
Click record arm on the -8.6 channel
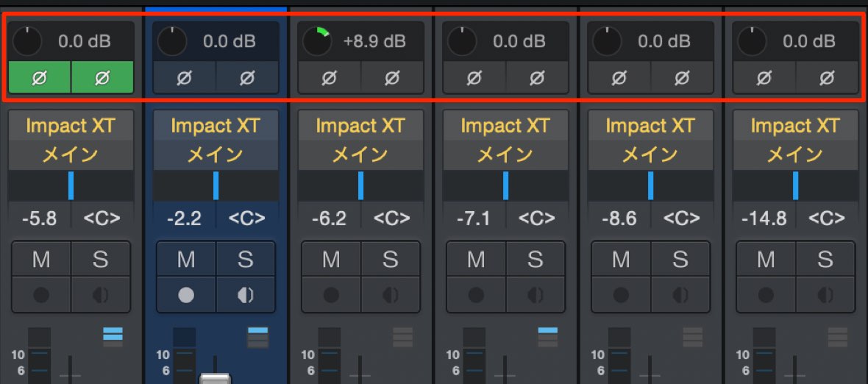[622, 295]
